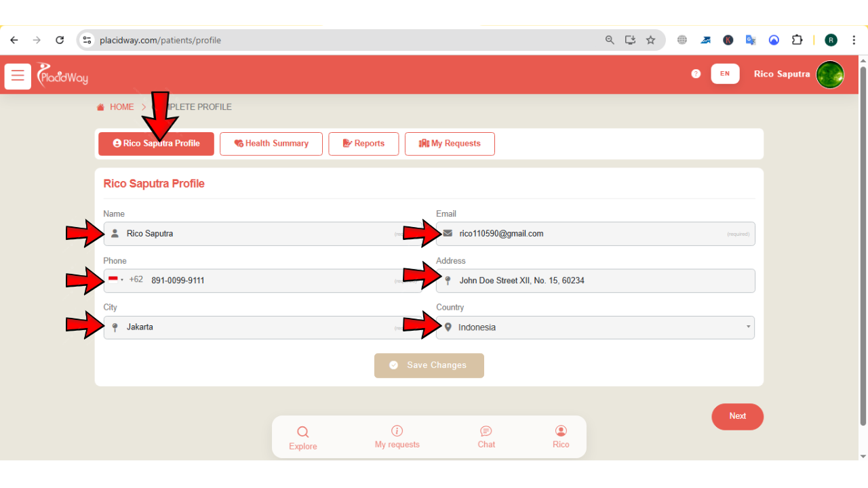Bookmark this page with star icon
This screenshot has width=868, height=488.
pyautogui.click(x=651, y=40)
